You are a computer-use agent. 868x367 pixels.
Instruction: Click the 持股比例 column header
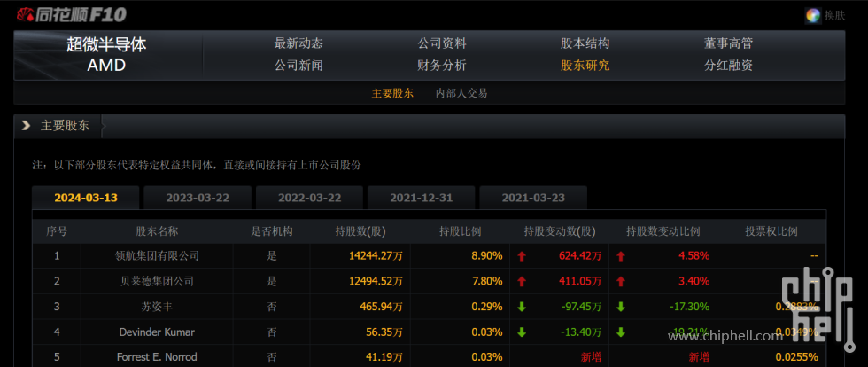click(x=460, y=231)
